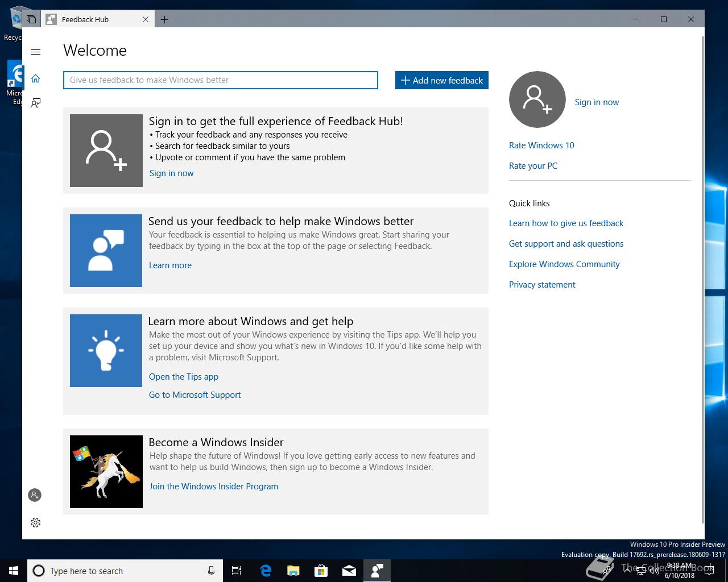Screen dimensions: 728x582
Task: Focus the feedback search input box
Action: coord(221,80)
